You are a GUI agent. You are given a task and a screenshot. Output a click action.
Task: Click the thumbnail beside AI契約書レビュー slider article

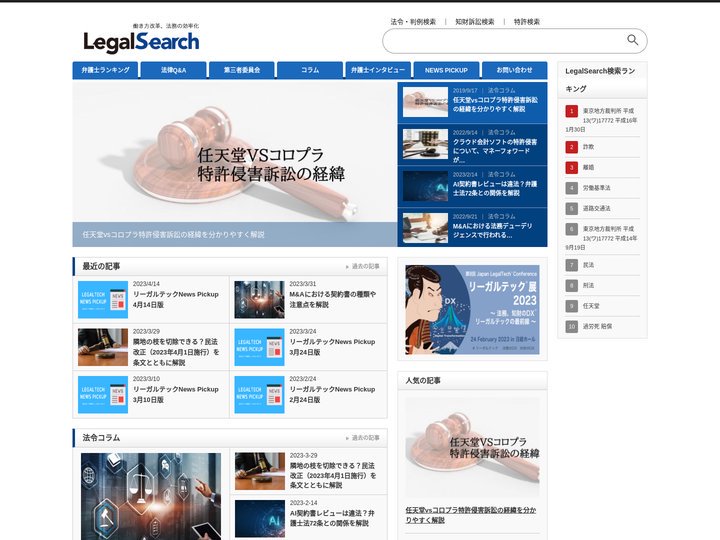[425, 186]
